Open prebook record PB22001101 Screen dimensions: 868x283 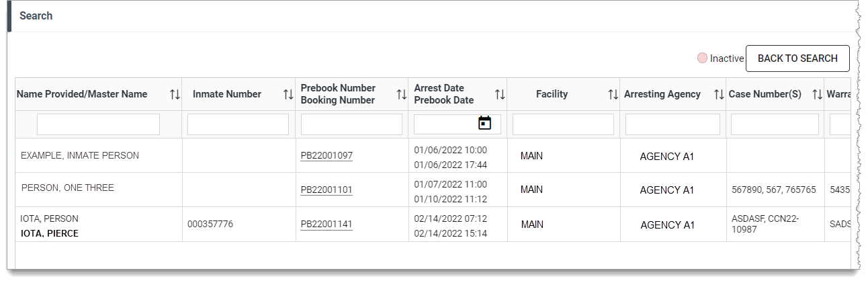point(327,190)
